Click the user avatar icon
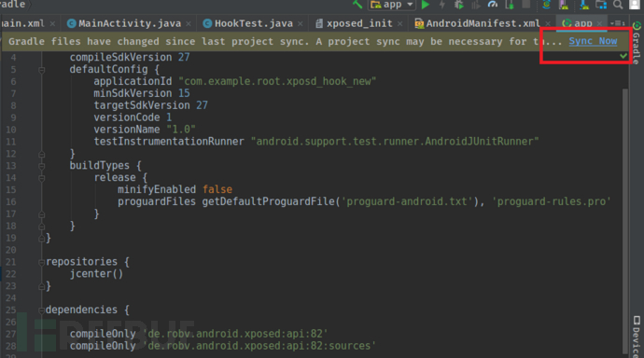 point(635,4)
